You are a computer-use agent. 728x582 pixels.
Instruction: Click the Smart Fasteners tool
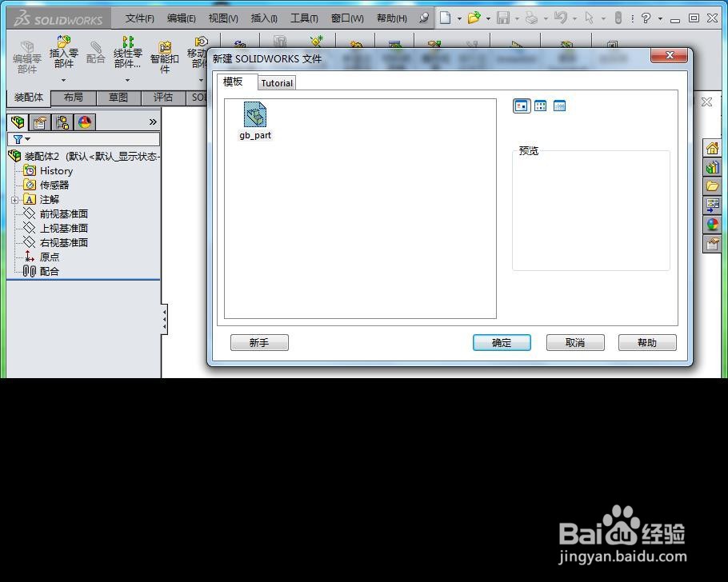[164, 57]
